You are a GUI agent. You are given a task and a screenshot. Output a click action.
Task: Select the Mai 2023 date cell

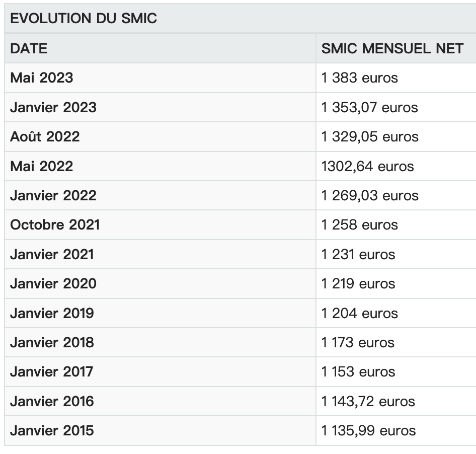point(41,78)
